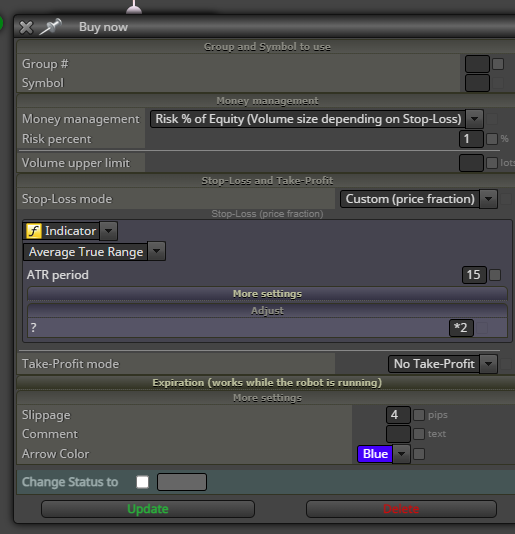The width and height of the screenshot is (515, 534).
Task: Click the yellow function icon beside Indicator
Action: click(34, 231)
